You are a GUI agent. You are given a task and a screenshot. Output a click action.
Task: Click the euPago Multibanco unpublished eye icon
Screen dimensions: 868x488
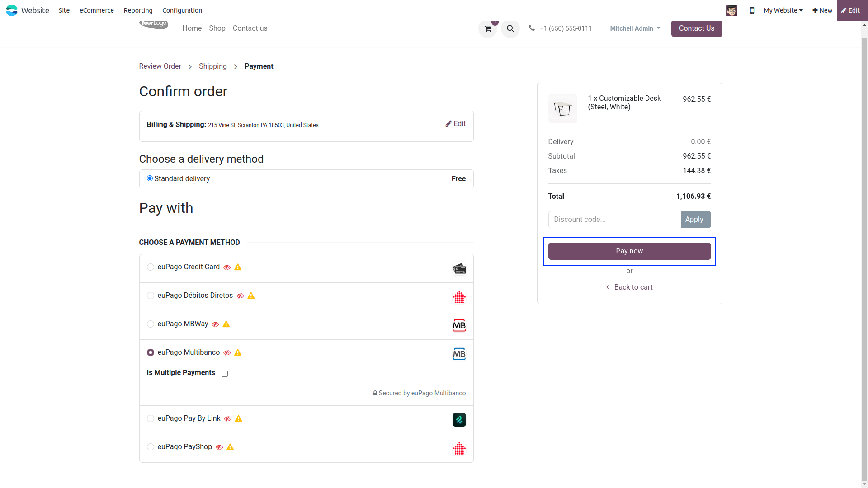[227, 353]
